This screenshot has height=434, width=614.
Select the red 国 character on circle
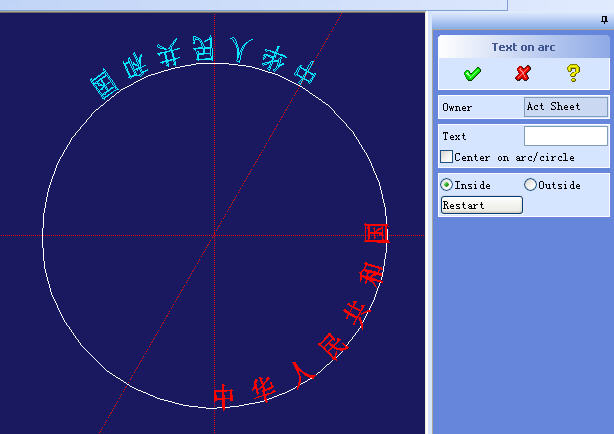coord(376,233)
